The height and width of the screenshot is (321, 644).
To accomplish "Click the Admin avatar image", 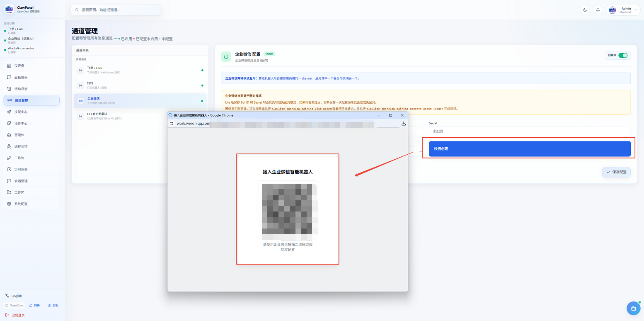I will 612,10.
